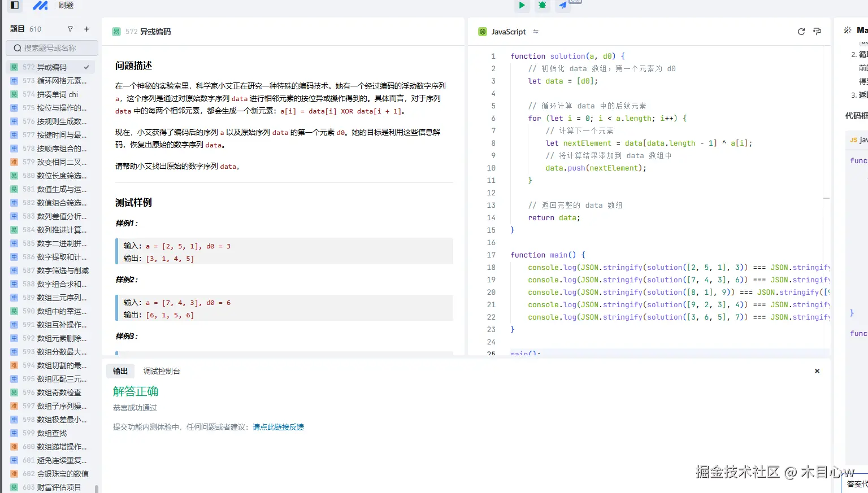
Task: Launch debugging via the bug icon
Action: pyautogui.click(x=542, y=6)
